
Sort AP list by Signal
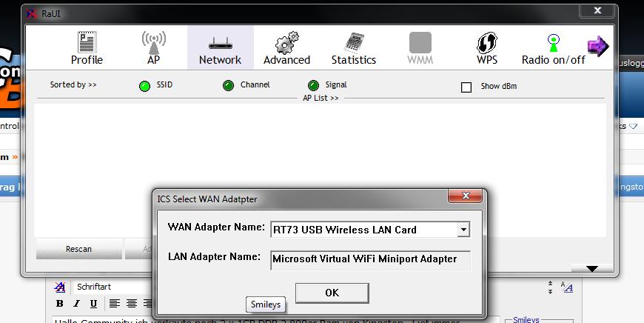tap(313, 85)
